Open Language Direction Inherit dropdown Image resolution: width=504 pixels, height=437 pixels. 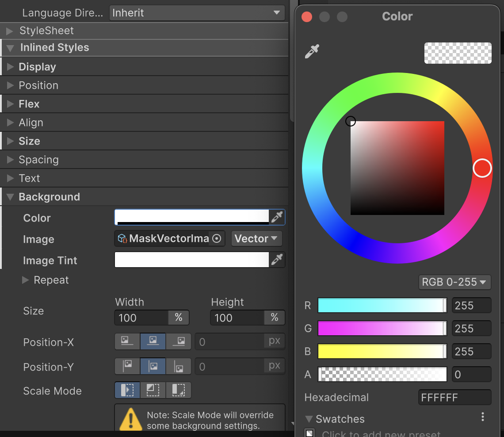(197, 13)
